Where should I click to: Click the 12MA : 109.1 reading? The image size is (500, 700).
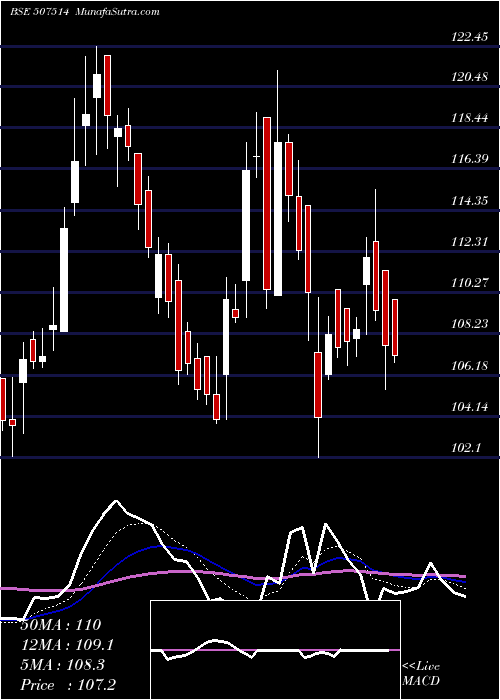click(x=67, y=645)
